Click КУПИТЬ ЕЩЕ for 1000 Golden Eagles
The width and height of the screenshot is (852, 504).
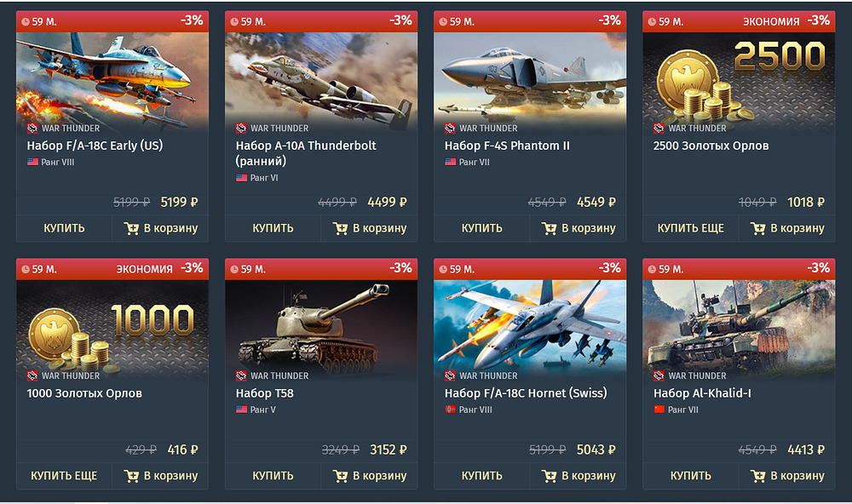pyautogui.click(x=64, y=476)
